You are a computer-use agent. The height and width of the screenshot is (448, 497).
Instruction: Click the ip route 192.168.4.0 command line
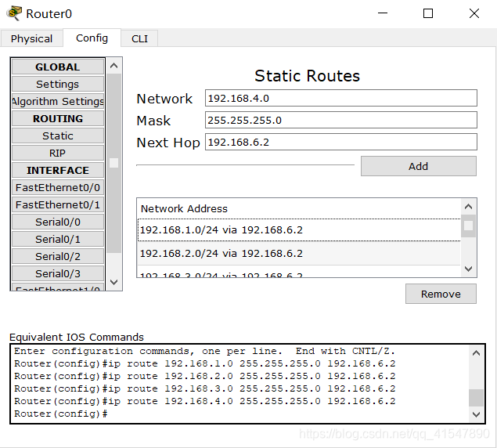(205, 401)
